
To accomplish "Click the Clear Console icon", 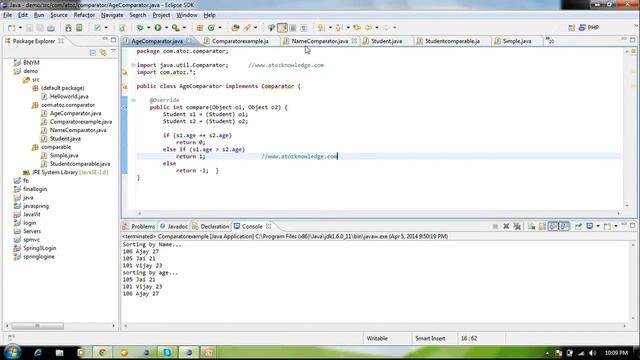I will point(531,226).
